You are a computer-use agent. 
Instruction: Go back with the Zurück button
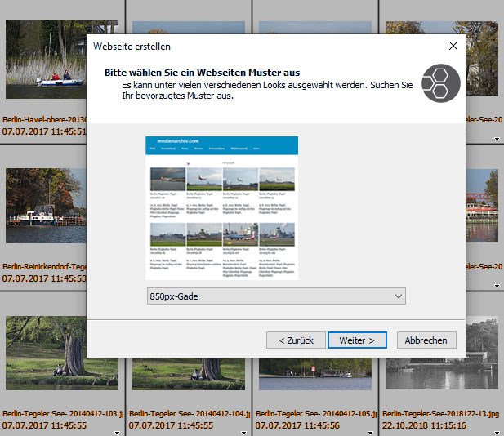[x=294, y=340]
